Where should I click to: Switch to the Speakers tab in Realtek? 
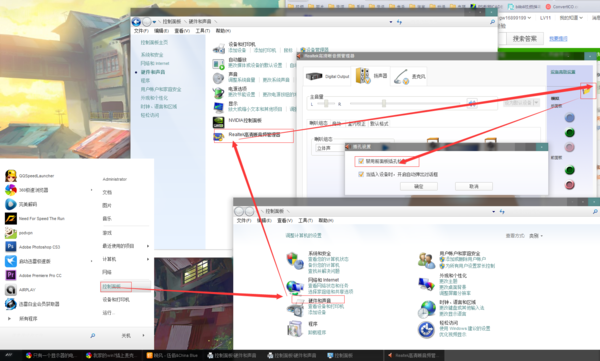371,76
